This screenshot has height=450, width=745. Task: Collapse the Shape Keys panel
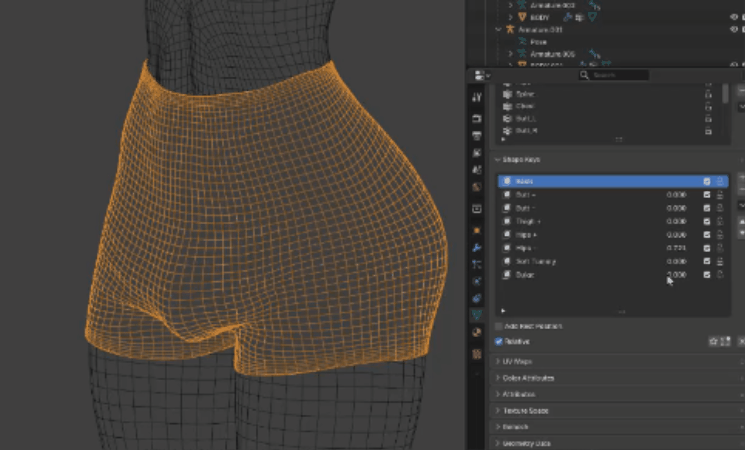pyautogui.click(x=497, y=160)
